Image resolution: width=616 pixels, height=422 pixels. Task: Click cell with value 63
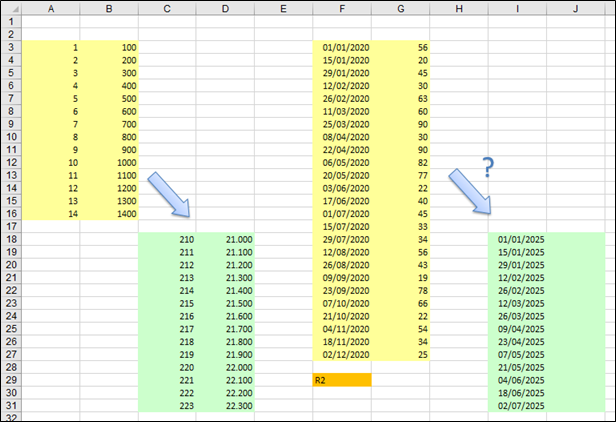pyautogui.click(x=400, y=98)
